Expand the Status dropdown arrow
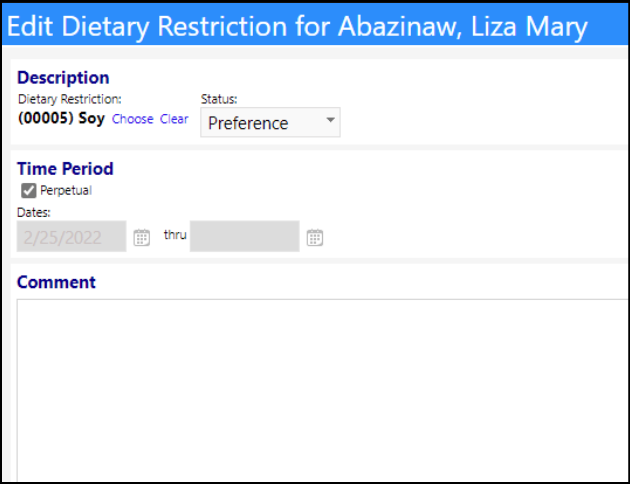 (330, 120)
